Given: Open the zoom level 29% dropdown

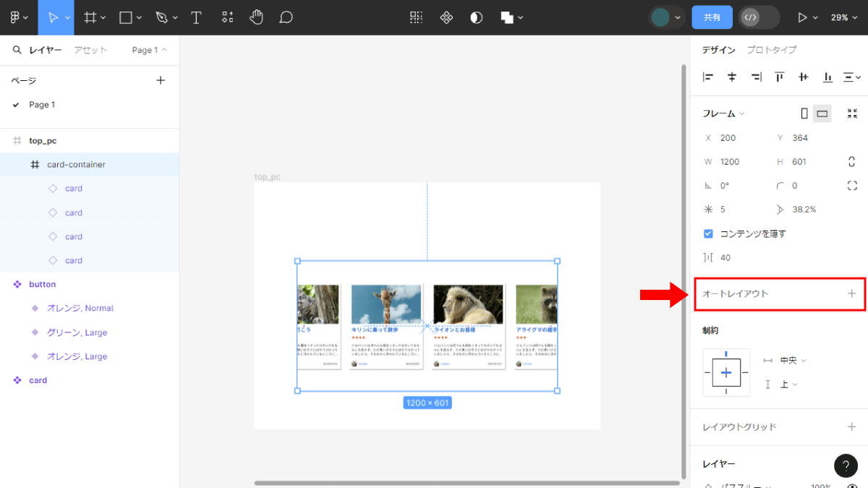Looking at the screenshot, I should [843, 17].
